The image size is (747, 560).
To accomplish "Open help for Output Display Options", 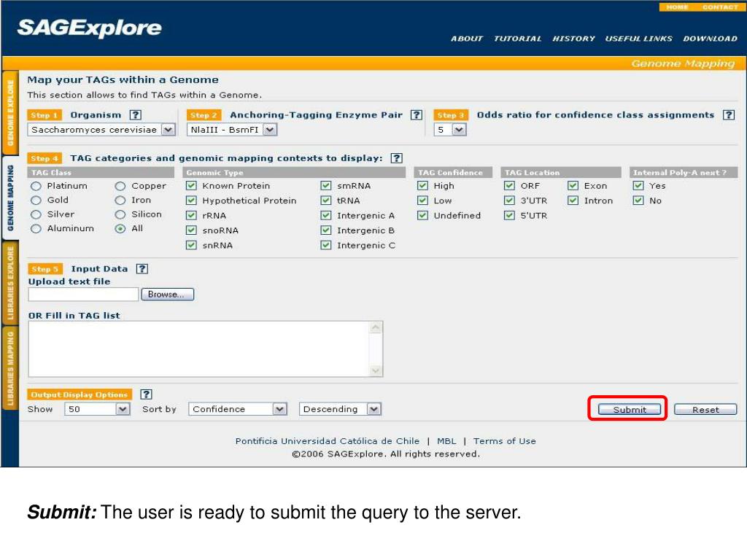I will tap(146, 394).
